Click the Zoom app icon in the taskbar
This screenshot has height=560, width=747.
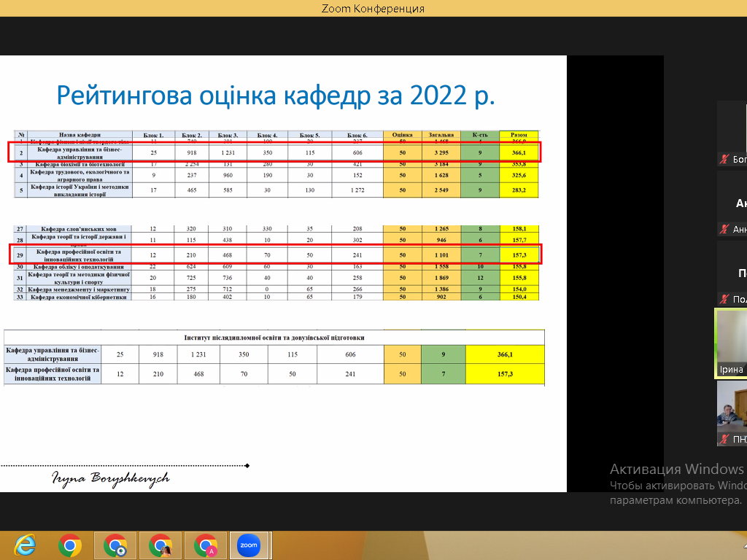(x=249, y=545)
